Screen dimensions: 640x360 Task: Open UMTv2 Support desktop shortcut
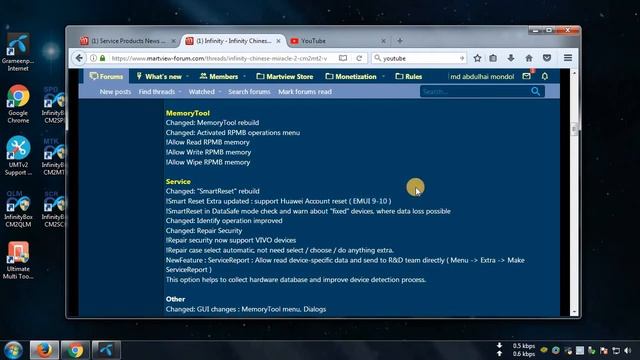(x=18, y=156)
